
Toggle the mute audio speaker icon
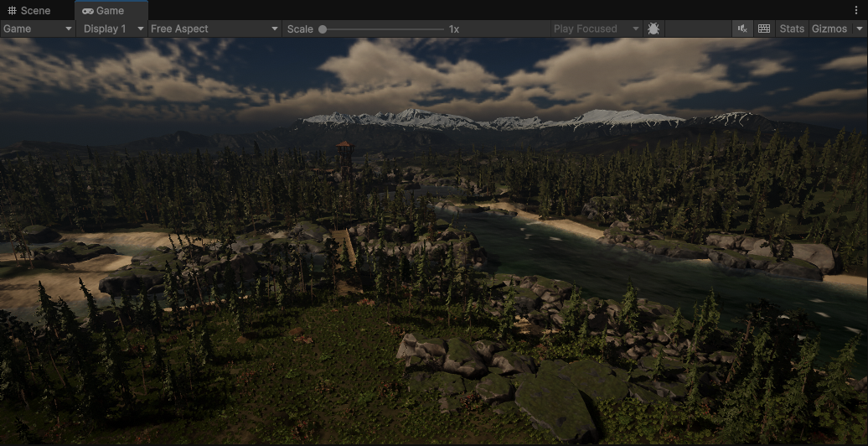coord(742,29)
